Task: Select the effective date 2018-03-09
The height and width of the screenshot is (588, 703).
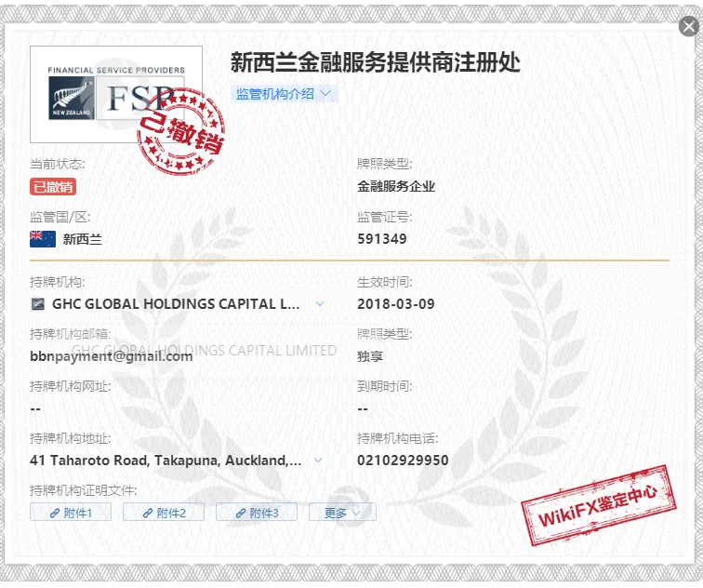Action: (x=396, y=304)
